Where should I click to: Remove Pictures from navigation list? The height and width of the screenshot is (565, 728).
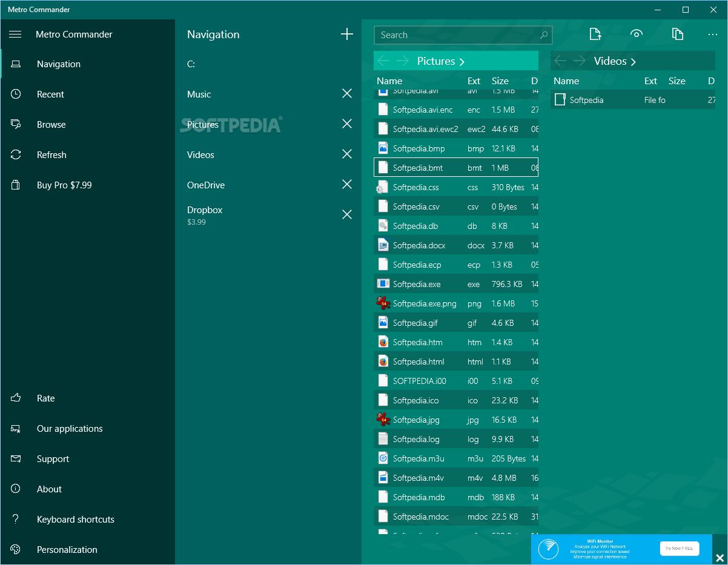pos(347,124)
